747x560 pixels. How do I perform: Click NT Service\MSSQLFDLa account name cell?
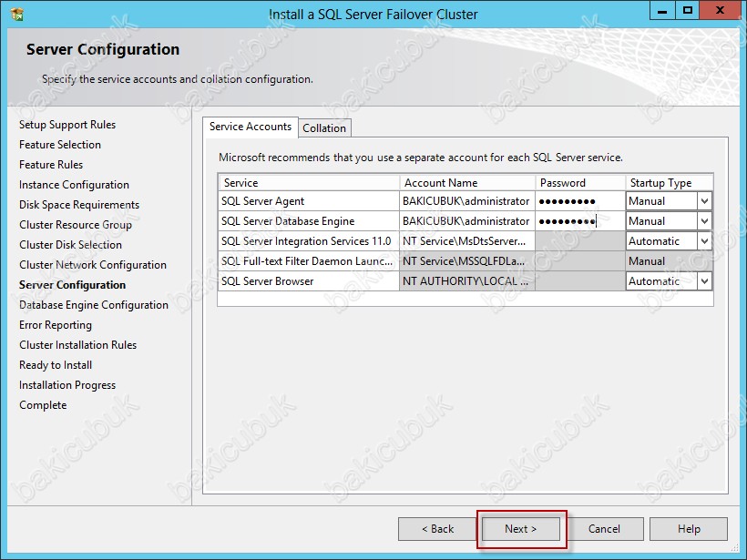(x=466, y=261)
